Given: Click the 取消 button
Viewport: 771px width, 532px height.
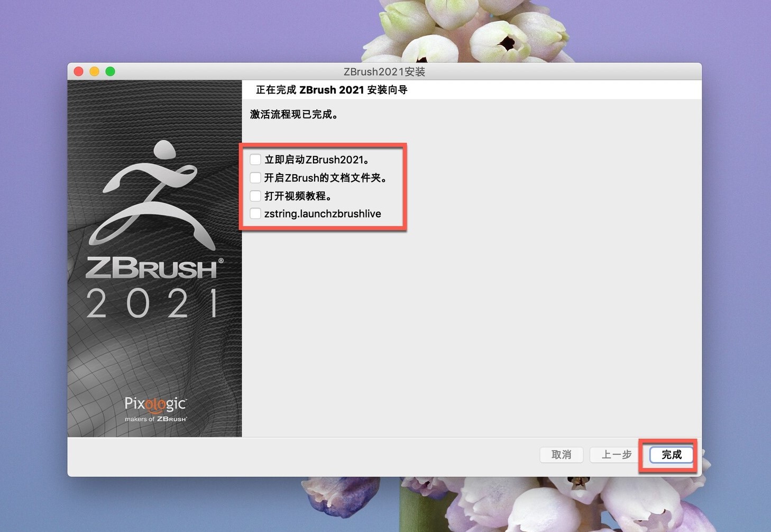Looking at the screenshot, I should pos(561,455).
